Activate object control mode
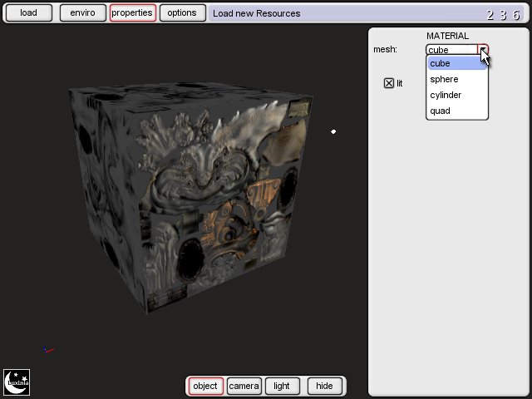The width and height of the screenshot is (532, 399). click(x=205, y=386)
